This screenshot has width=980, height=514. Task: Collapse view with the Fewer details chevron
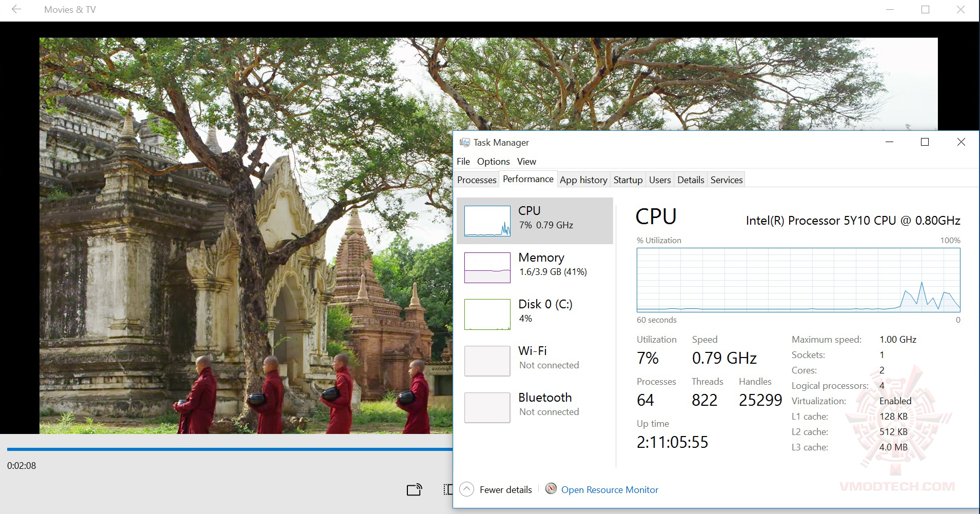coord(466,489)
